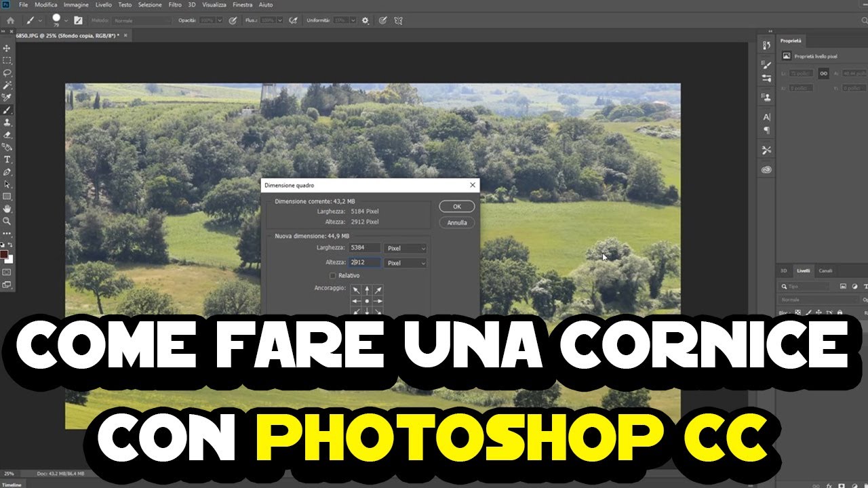The width and height of the screenshot is (868, 488).
Task: Open the History panel icon
Action: (767, 45)
